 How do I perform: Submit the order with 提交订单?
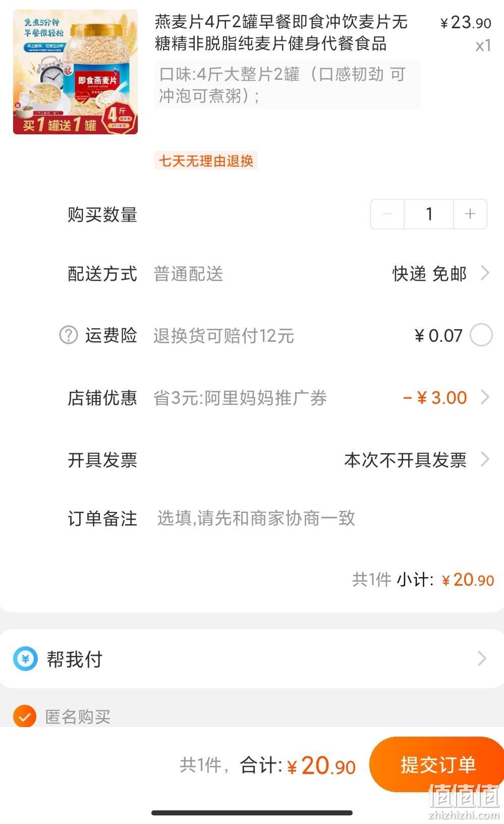(x=437, y=764)
